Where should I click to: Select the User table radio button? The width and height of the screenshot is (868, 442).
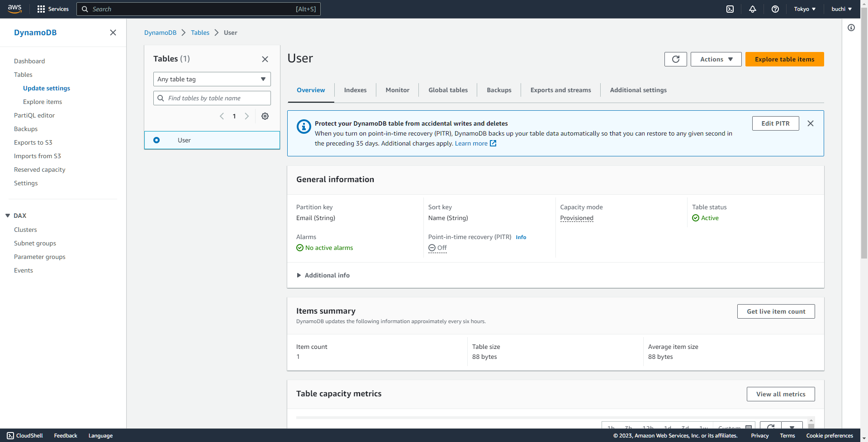pos(157,140)
